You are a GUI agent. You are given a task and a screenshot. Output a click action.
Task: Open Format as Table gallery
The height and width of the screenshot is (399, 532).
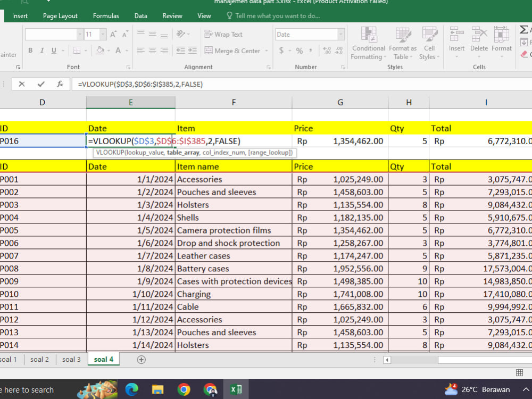point(403,44)
